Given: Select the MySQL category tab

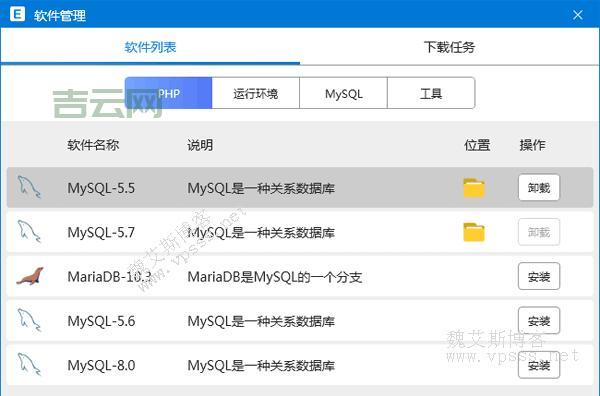Looking at the screenshot, I should [x=344, y=93].
